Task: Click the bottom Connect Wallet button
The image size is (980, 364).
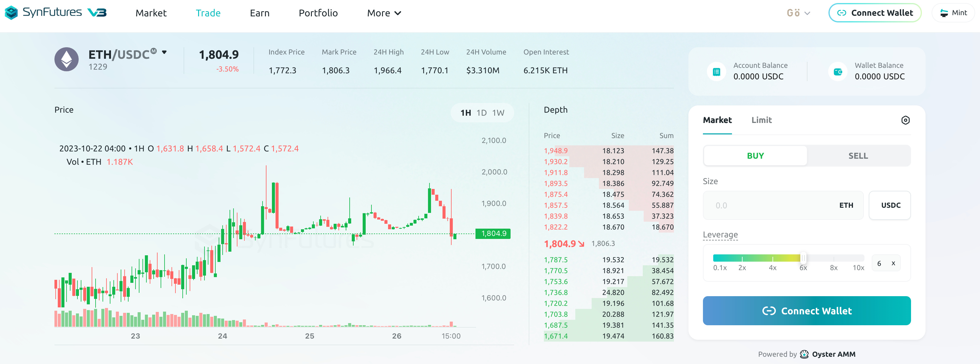Action: click(x=806, y=311)
